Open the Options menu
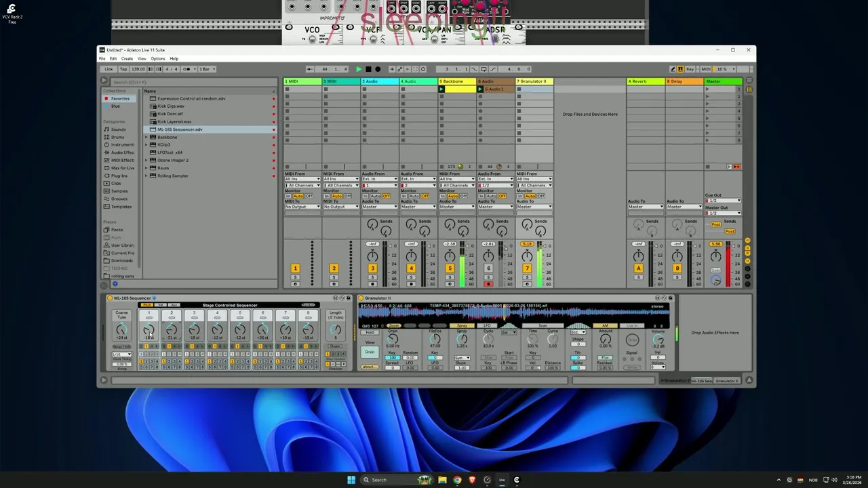The width and height of the screenshot is (868, 488). click(x=158, y=59)
